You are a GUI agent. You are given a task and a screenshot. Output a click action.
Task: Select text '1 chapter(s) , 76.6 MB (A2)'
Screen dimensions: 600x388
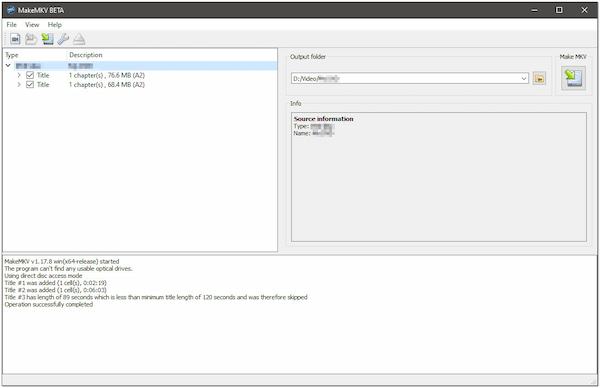pos(107,75)
